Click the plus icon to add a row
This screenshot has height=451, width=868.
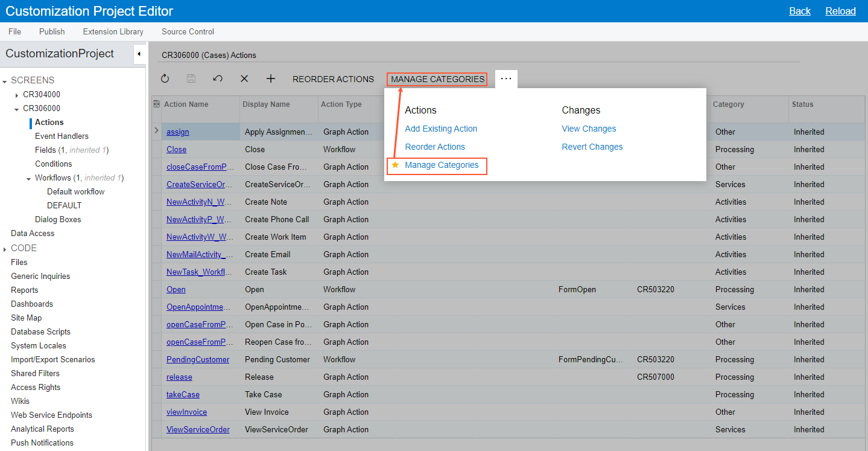pos(271,78)
